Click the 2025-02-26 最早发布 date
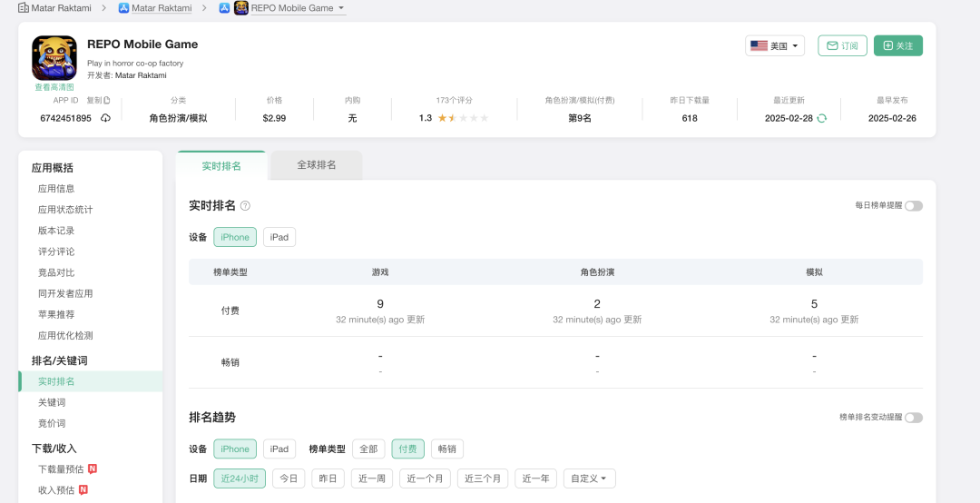Viewport: 980px width, 503px height. [x=892, y=118]
